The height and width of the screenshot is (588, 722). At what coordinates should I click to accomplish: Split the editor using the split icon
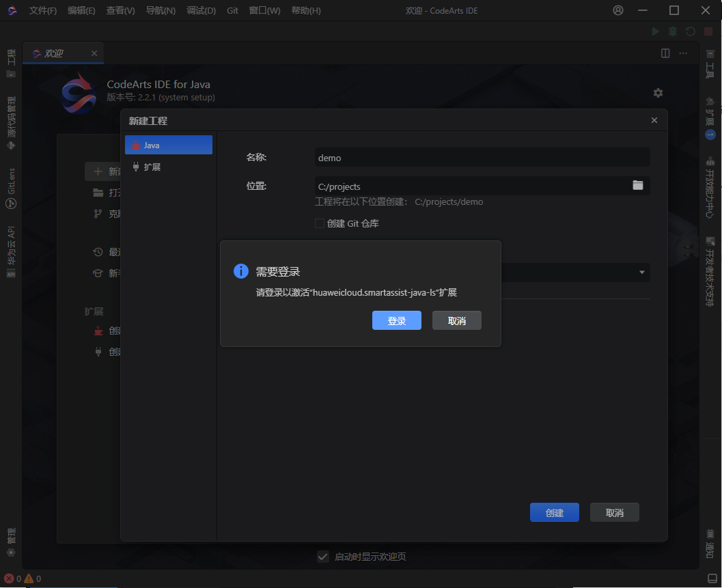[x=665, y=53]
